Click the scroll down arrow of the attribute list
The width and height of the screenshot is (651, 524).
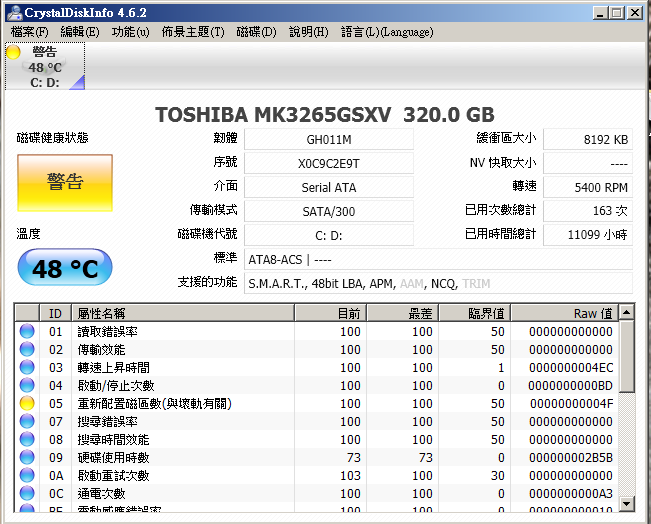(x=627, y=504)
